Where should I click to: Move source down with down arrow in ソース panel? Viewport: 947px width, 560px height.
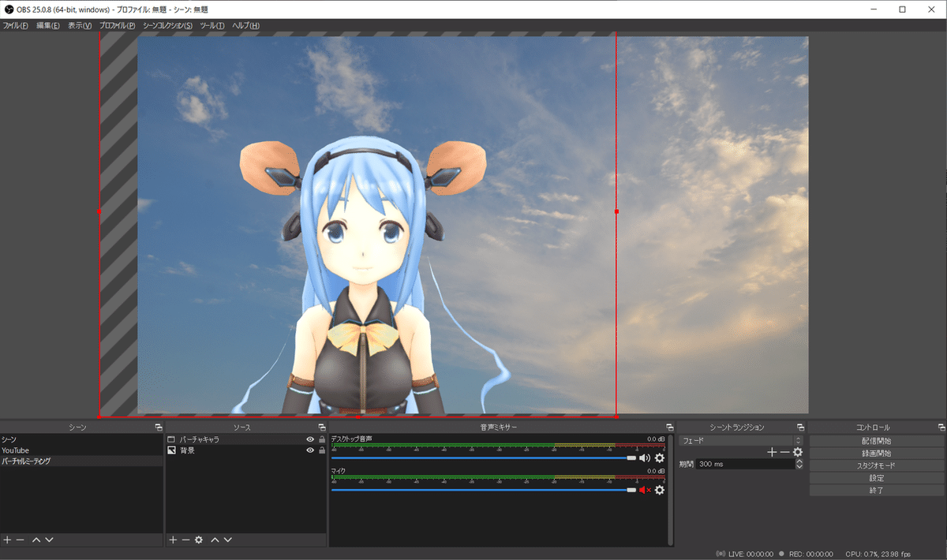coord(228,539)
